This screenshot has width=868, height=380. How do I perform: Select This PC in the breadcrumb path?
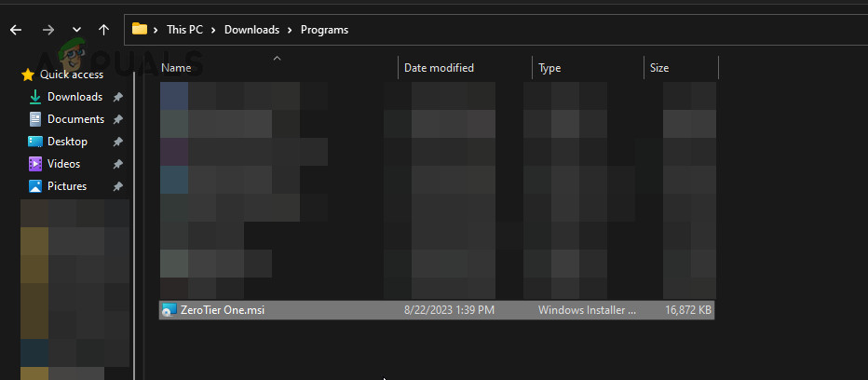click(x=185, y=30)
